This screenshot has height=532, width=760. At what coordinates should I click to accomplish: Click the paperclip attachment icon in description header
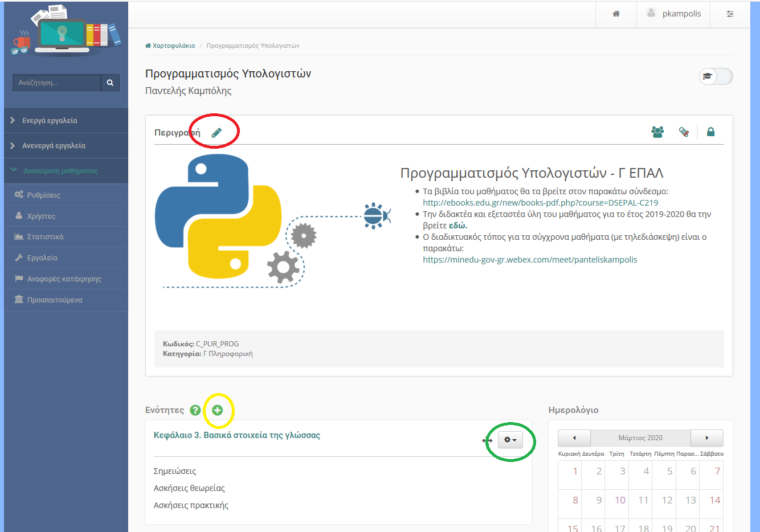tap(684, 132)
